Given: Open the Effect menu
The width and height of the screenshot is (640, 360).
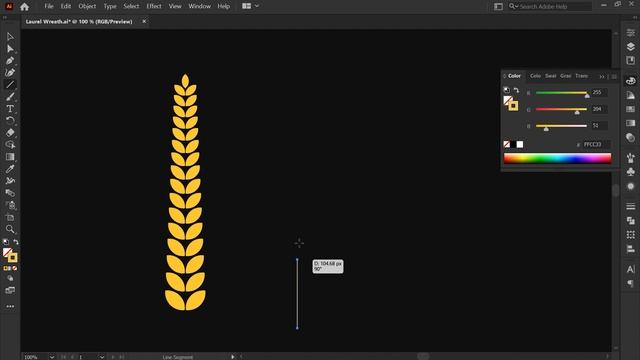Looking at the screenshot, I should (x=154, y=6).
